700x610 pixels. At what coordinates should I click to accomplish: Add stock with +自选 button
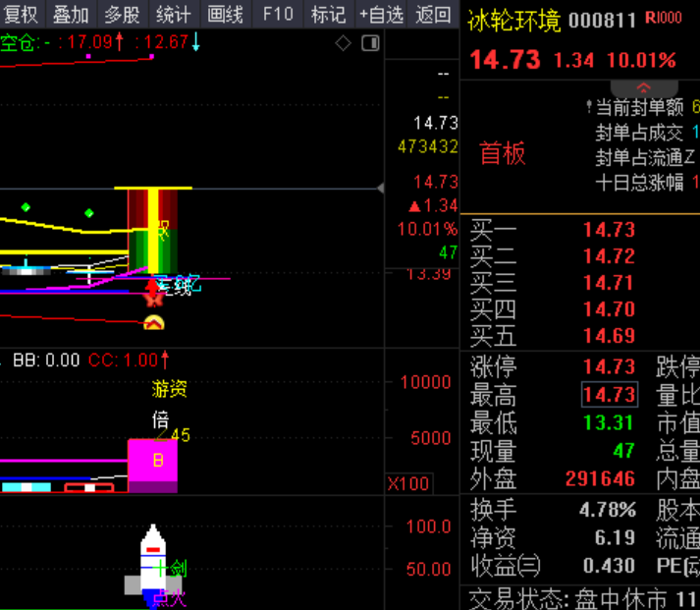(381, 15)
